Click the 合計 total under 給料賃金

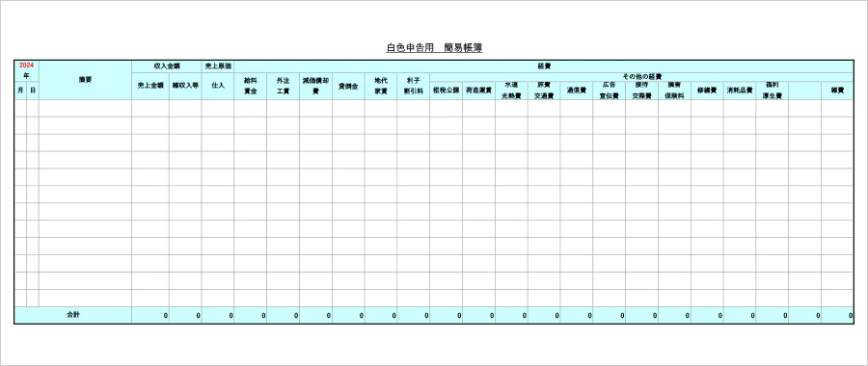coord(250,315)
